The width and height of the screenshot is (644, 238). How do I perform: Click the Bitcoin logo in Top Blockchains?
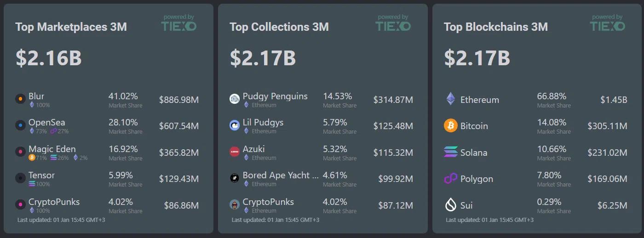(450, 125)
